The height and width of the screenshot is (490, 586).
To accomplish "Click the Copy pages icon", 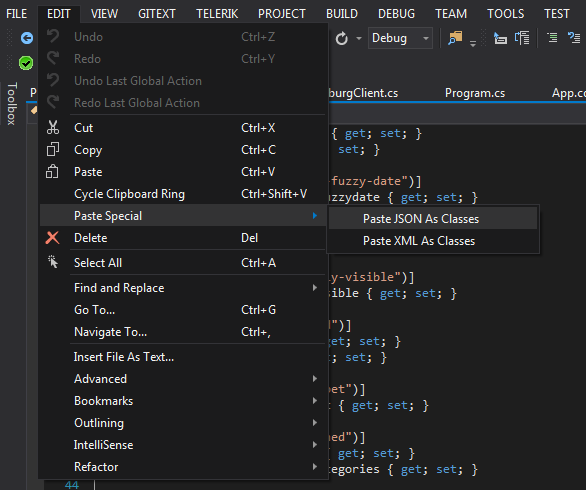I will (53, 149).
